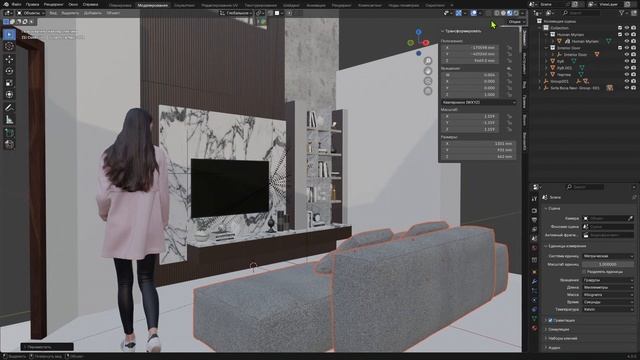Click the unit scale value field
Image resolution: width=640 pixels, height=360 pixels.
click(x=608, y=264)
